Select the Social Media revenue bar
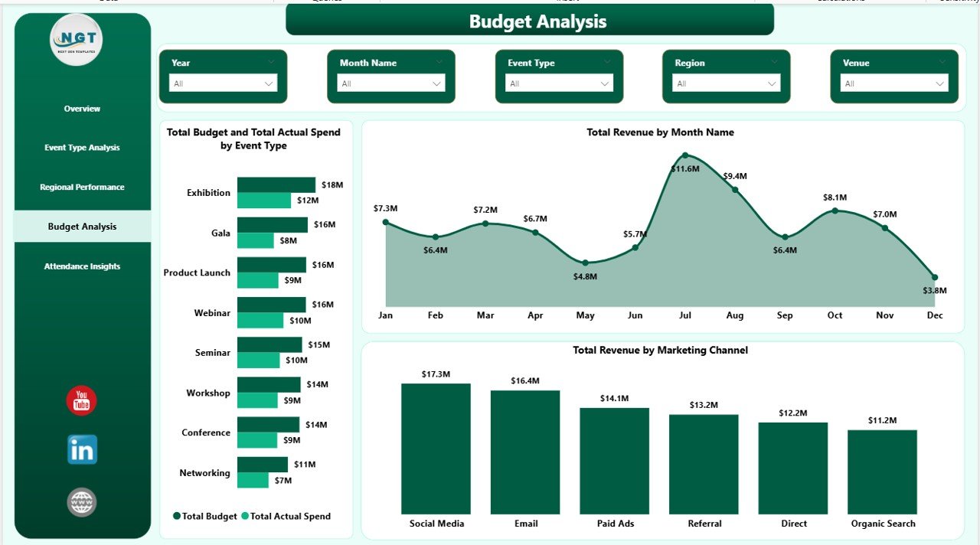This screenshot has height=545, width=980. pyautogui.click(x=436, y=448)
